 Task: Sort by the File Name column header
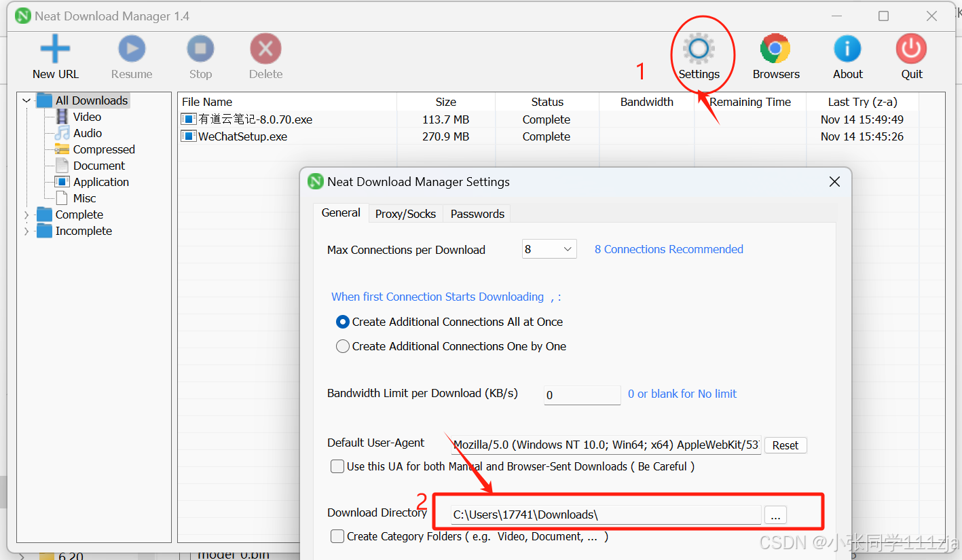[x=287, y=102]
